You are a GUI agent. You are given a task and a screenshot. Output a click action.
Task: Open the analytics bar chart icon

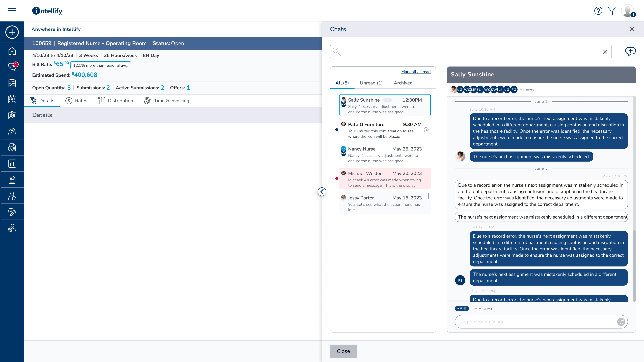point(12,163)
